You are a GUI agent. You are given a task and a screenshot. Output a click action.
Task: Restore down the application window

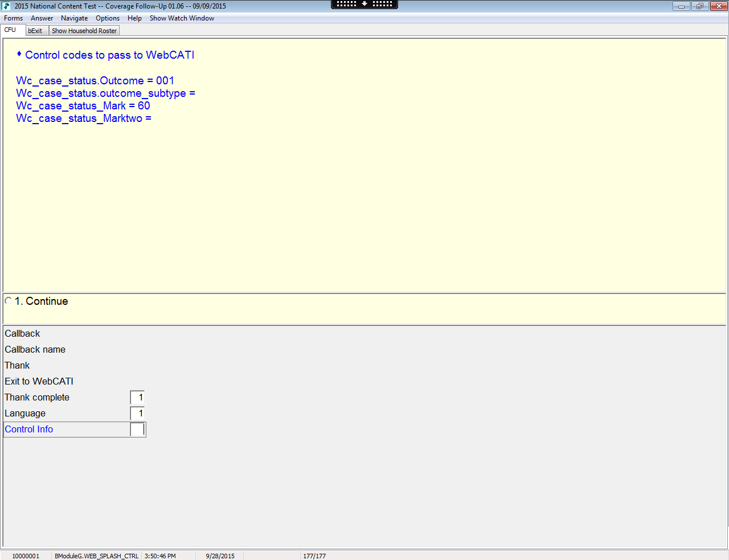[x=699, y=6]
